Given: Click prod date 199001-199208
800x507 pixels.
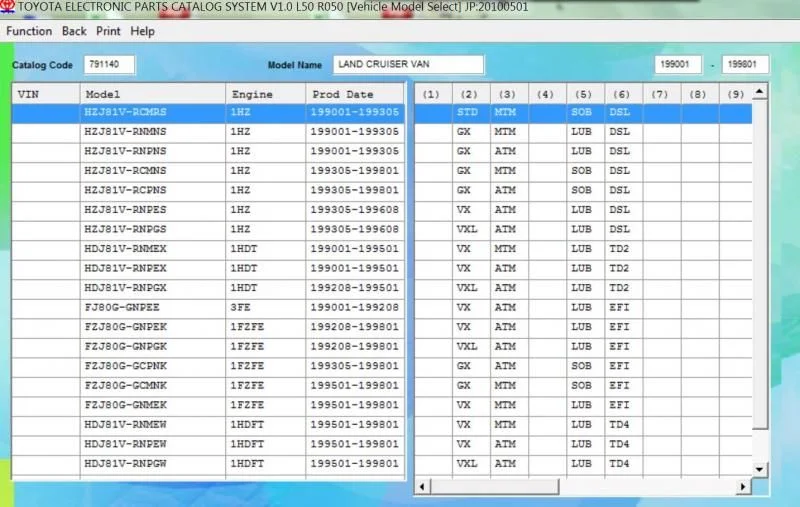Looking at the screenshot, I should coord(355,308).
